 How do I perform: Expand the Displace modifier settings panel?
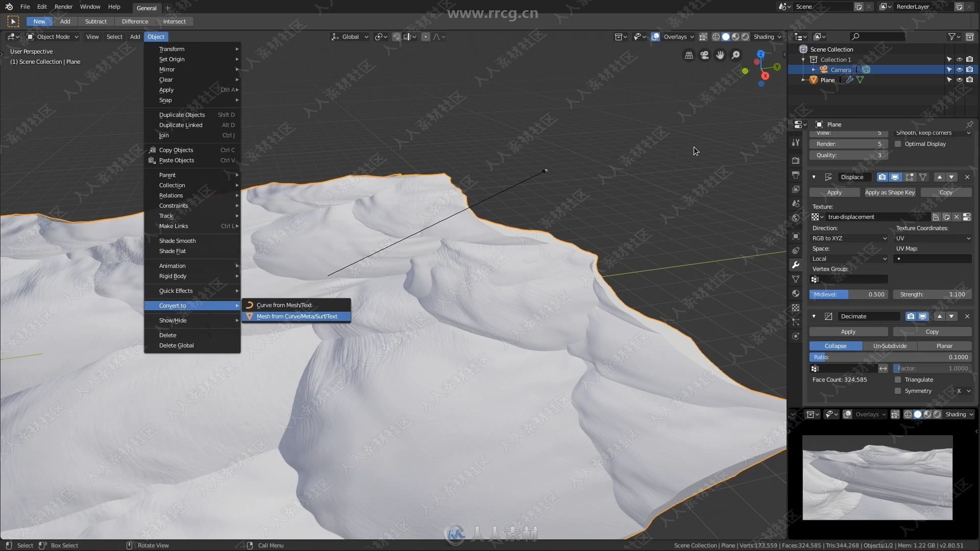tap(813, 176)
